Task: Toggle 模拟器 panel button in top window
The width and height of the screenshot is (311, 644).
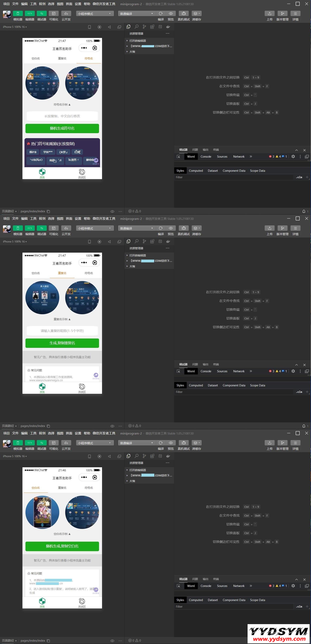Action: pyautogui.click(x=18, y=14)
